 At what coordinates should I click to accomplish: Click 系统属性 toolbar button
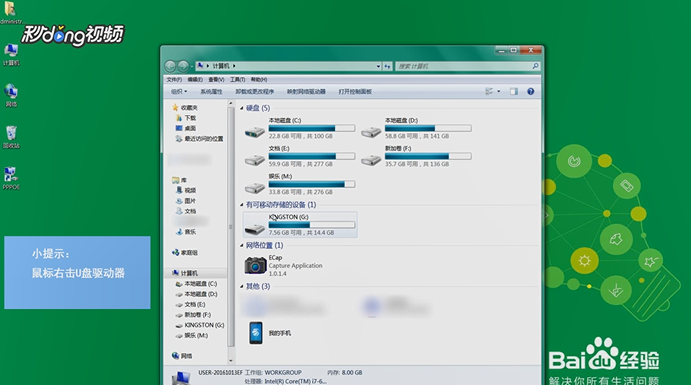coord(211,92)
